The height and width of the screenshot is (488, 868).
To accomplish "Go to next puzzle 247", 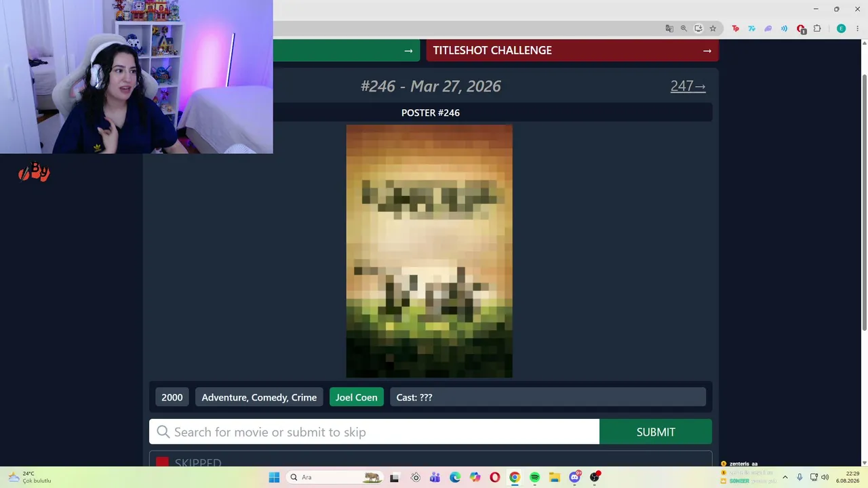I will (x=688, y=86).
